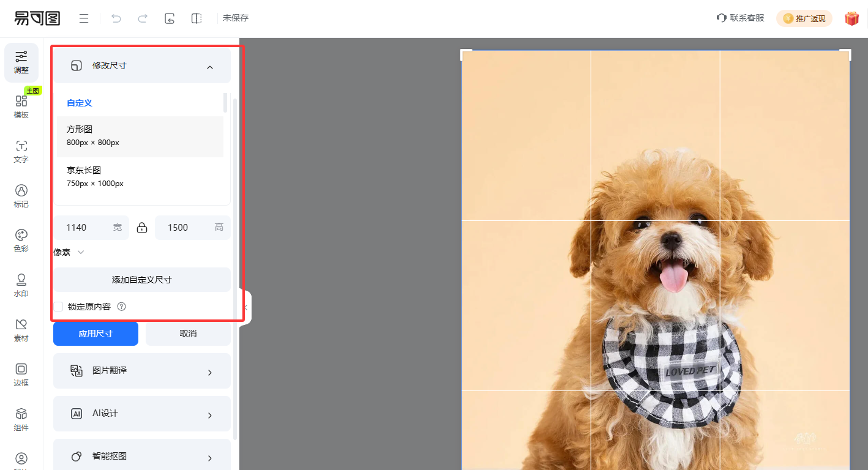This screenshot has height=470, width=868.
Task: Click the 应用尺寸 button
Action: click(95, 334)
